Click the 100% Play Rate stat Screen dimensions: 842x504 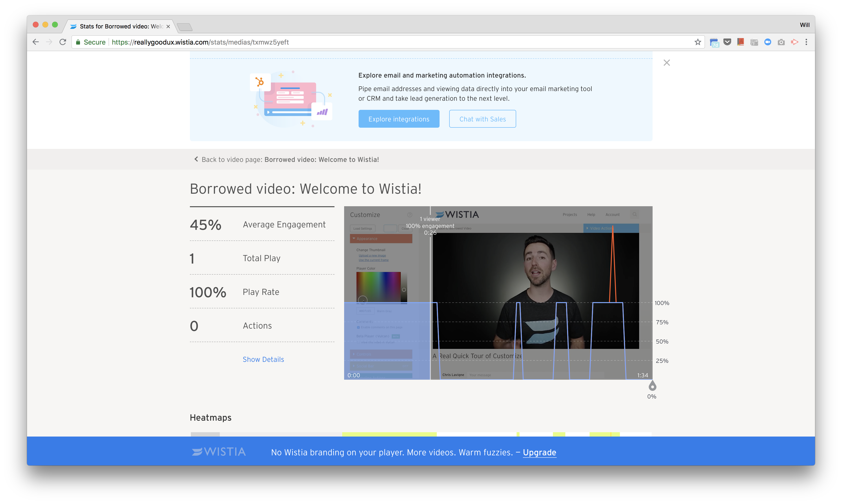point(262,292)
